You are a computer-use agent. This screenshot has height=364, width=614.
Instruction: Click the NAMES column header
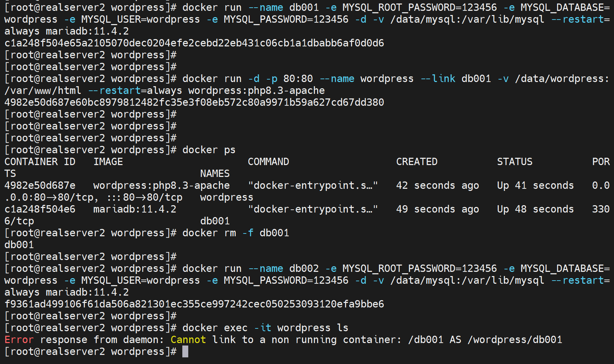pos(215,173)
